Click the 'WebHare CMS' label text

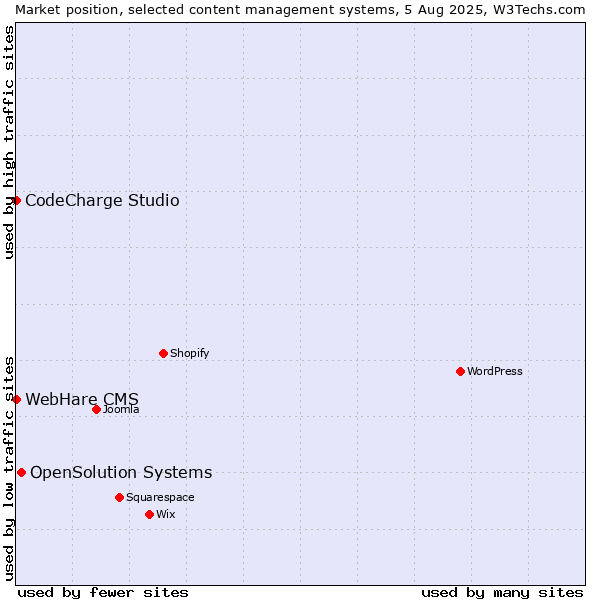pos(82,399)
